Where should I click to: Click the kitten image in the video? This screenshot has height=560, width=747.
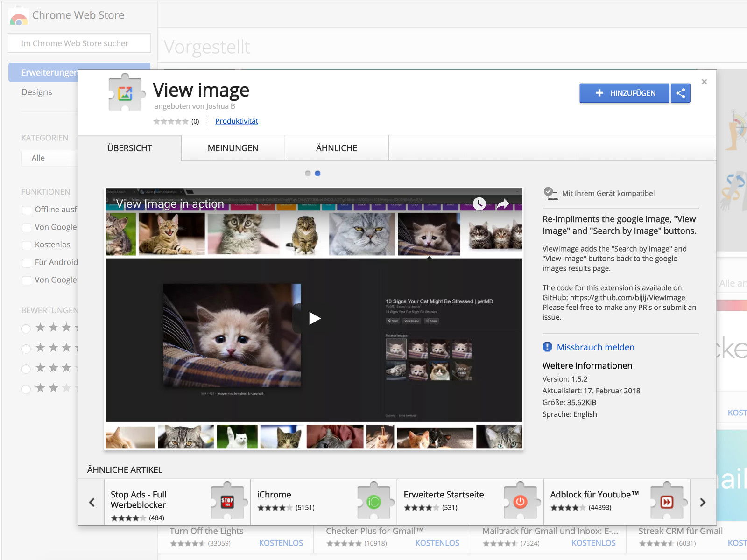[x=232, y=335]
